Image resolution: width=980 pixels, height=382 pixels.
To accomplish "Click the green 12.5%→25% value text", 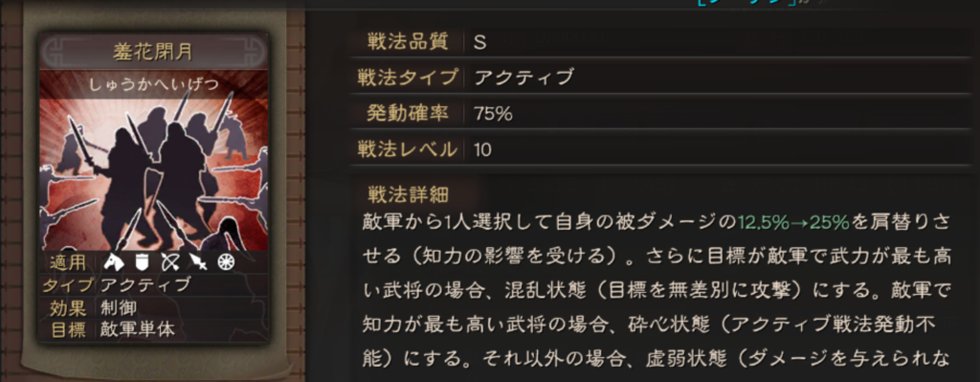I will coord(793,222).
